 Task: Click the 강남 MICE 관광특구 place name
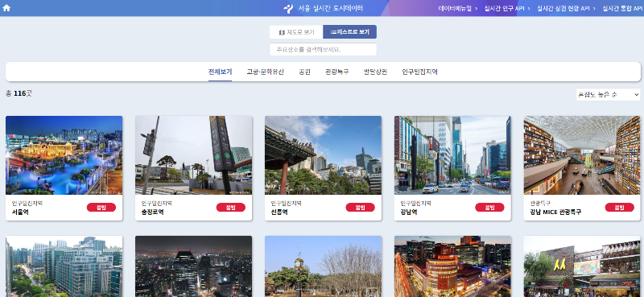(555, 212)
